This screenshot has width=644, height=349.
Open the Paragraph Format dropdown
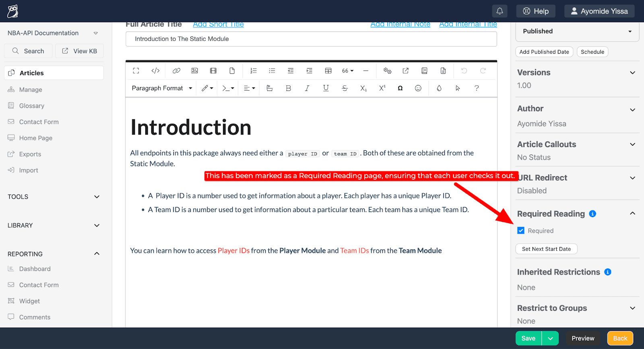[162, 88]
